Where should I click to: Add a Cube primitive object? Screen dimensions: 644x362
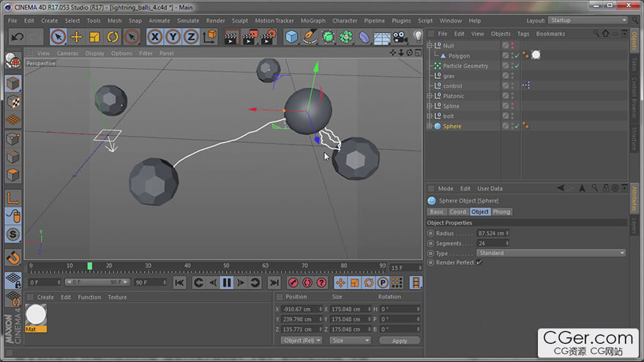coord(291,37)
